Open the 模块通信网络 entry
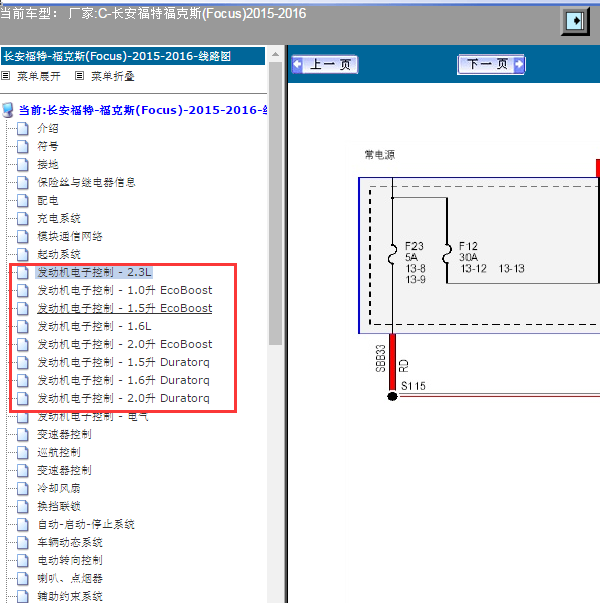The image size is (600, 603). tap(70, 237)
